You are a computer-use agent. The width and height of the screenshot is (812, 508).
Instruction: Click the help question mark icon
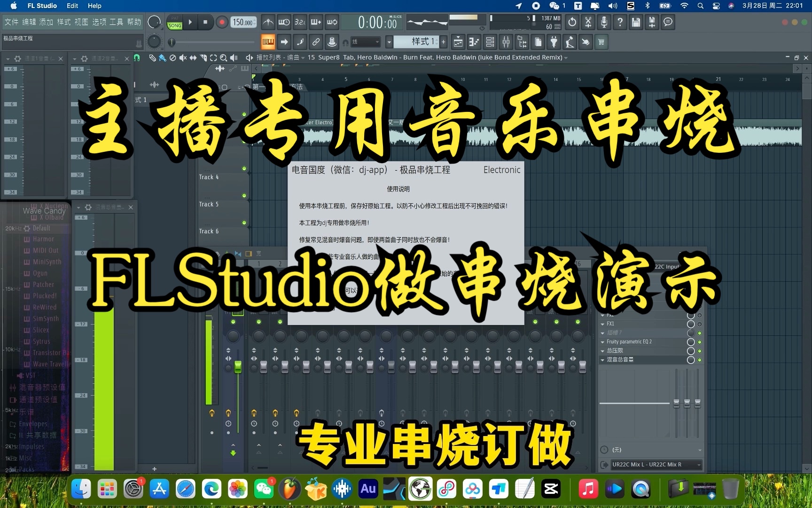coord(620,22)
